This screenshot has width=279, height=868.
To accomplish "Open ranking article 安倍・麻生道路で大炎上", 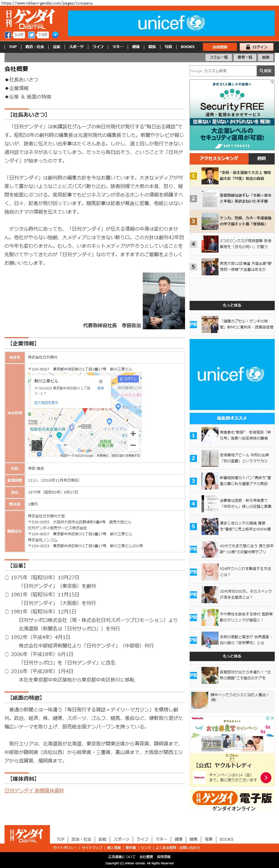I will coord(232,176).
